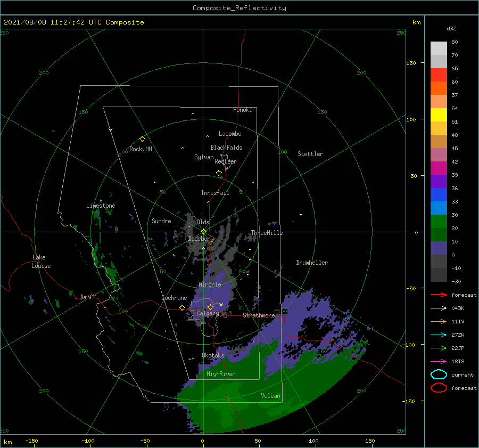Screen dimensions: 479x448
Task: Click the asterisk marker above Limestone
Action: (x=101, y=201)
